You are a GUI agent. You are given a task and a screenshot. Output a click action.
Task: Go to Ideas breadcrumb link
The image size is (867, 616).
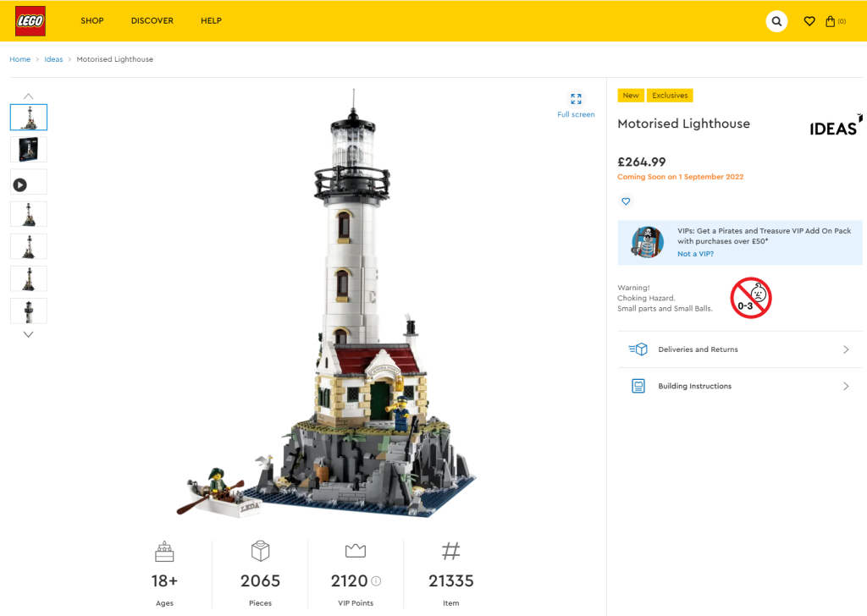pos(53,59)
